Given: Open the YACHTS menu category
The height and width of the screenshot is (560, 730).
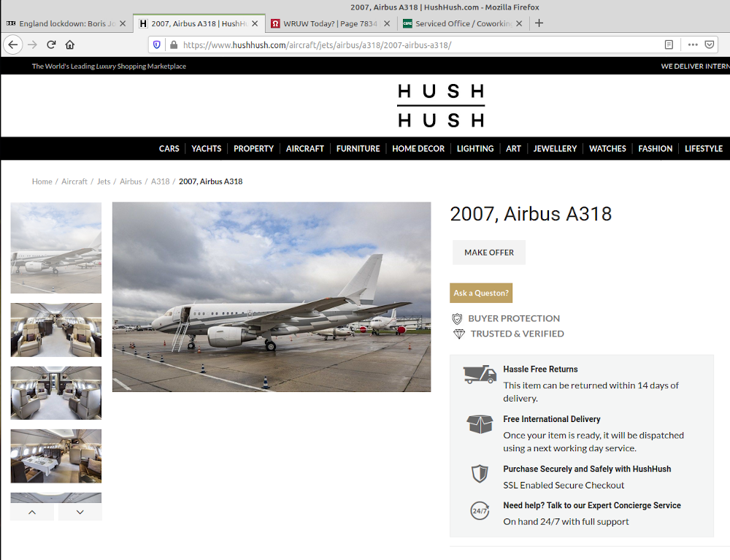Looking at the screenshot, I should pyautogui.click(x=207, y=148).
